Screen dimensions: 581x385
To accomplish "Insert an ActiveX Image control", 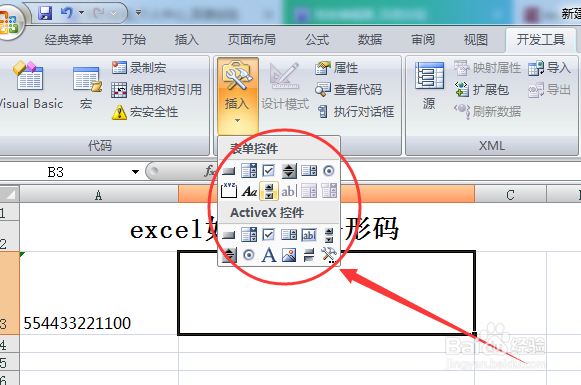I will coord(289,255).
